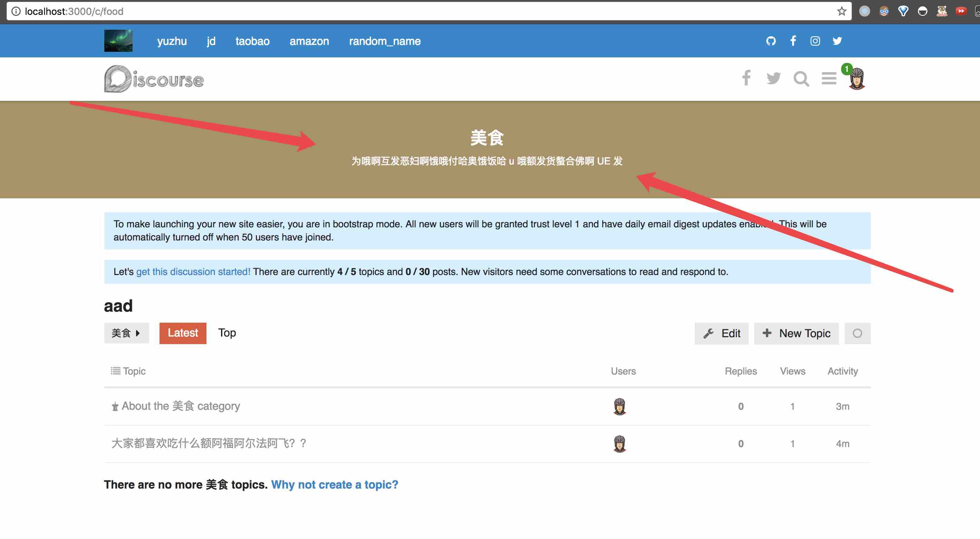Click the Twitter icon in blue navbar
This screenshot has width=980, height=539.
coord(837,41)
